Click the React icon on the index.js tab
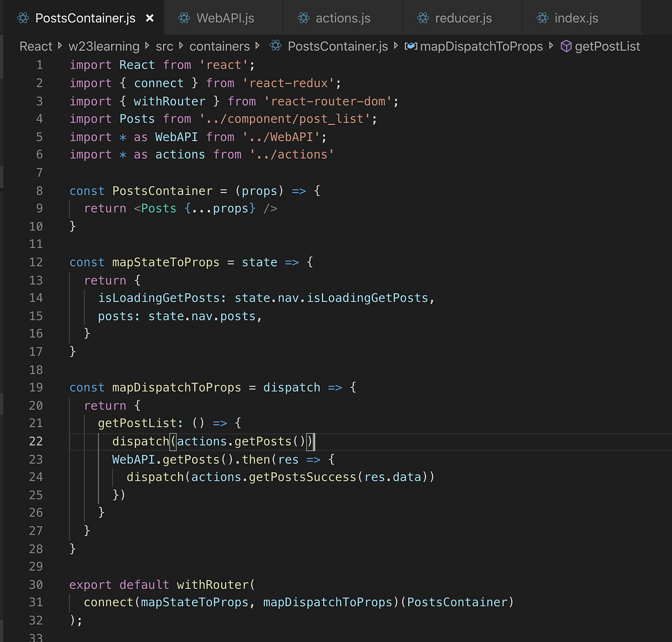Screen dimensions: 672x642 click(542, 17)
